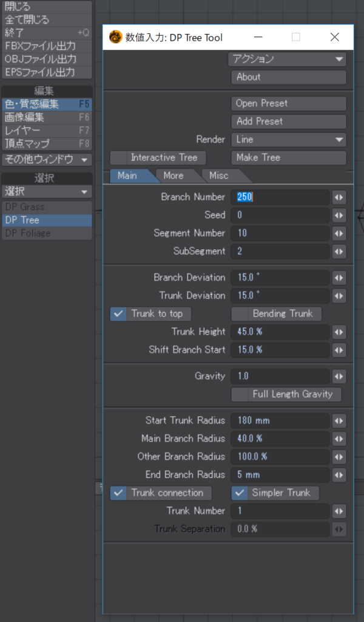Disable the Simpler Trunk checkbox
364x622 pixels.
tap(240, 493)
